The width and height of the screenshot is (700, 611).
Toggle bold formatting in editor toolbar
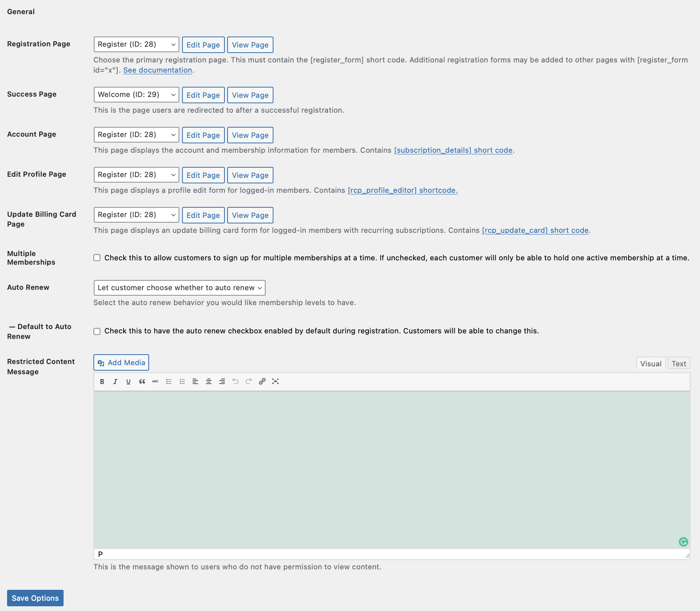(x=102, y=381)
